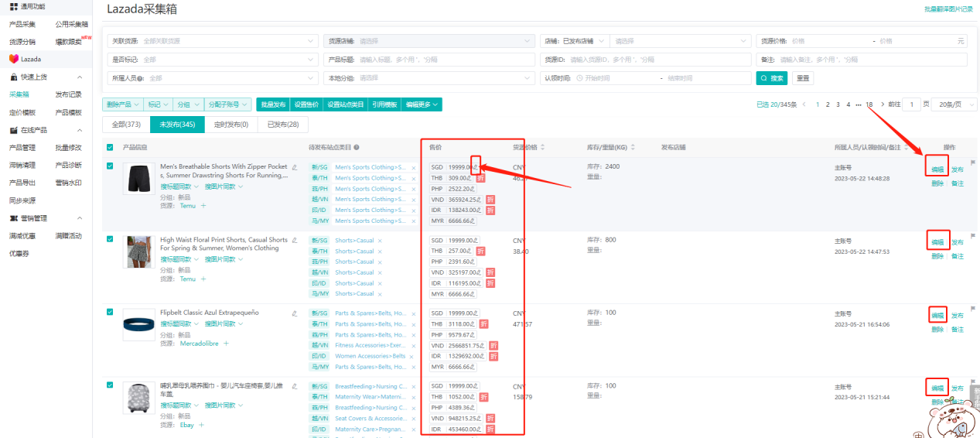Expand the 编辑更多 dropdown button
Screen dimensions: 980x438
click(422, 104)
